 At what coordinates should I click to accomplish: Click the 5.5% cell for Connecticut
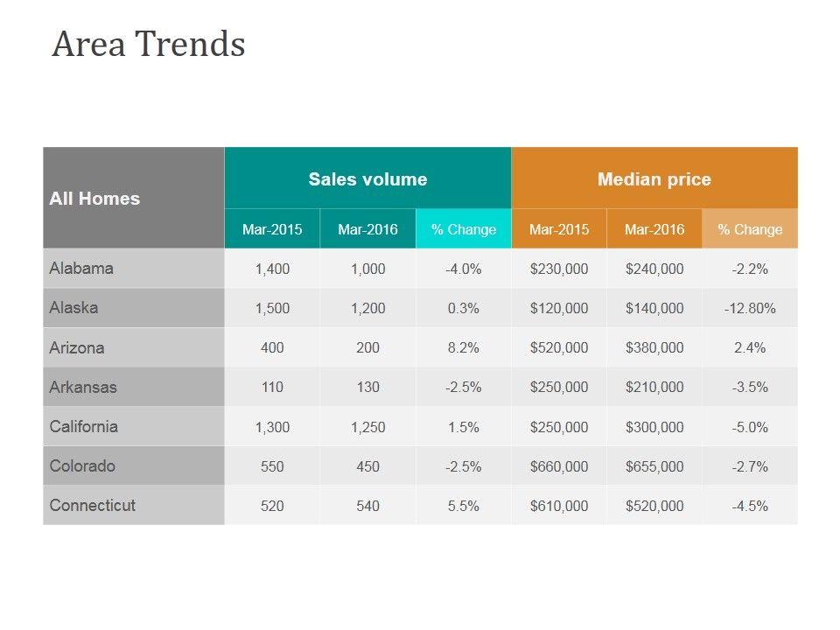[464, 506]
